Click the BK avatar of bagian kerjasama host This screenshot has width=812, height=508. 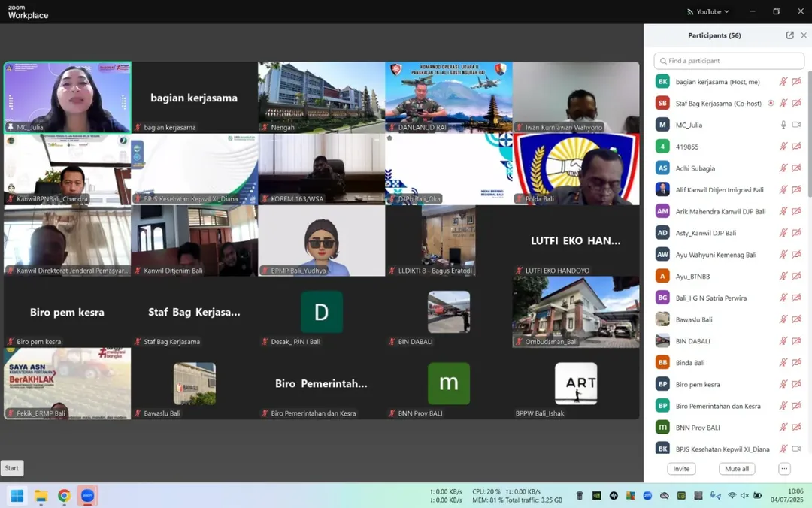662,81
